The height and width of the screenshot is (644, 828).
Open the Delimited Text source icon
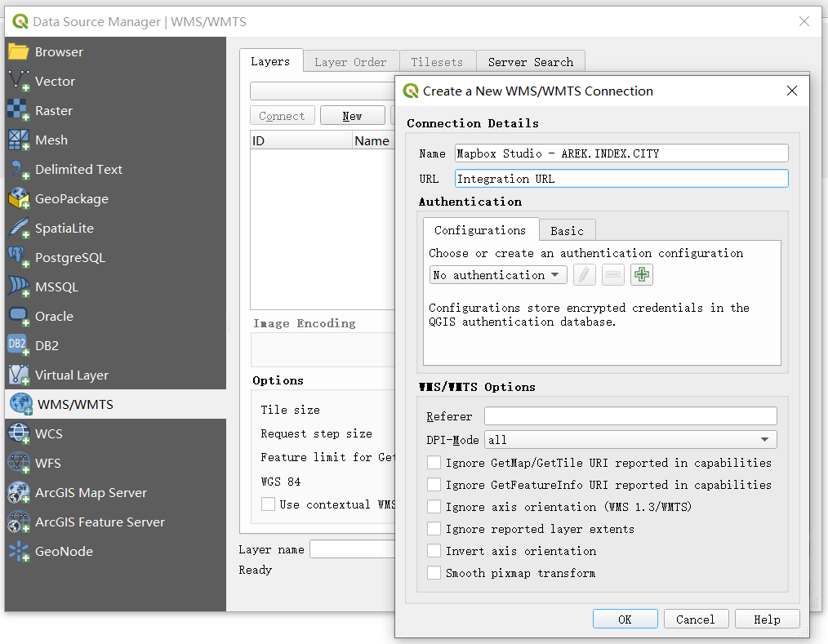click(19, 170)
